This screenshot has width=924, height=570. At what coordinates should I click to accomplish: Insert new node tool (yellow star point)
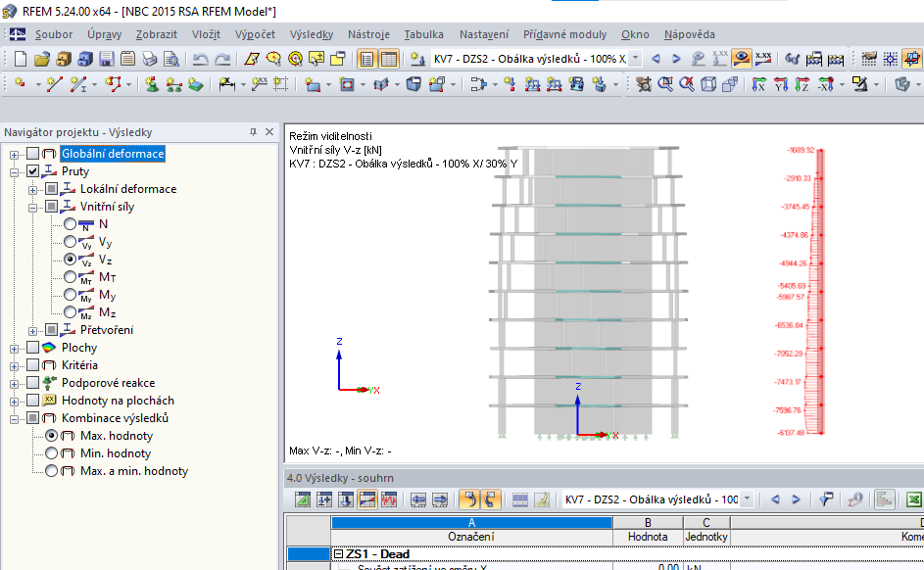(x=21, y=84)
